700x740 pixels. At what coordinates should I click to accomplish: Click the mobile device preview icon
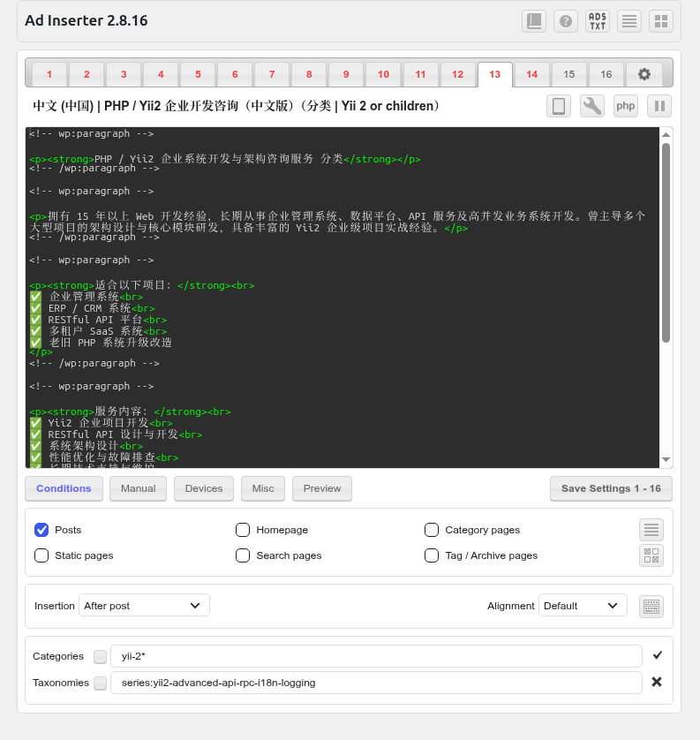coord(559,106)
